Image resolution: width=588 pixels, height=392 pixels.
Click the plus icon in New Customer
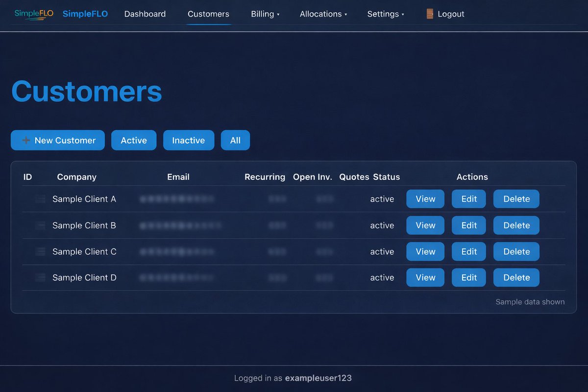pyautogui.click(x=26, y=140)
